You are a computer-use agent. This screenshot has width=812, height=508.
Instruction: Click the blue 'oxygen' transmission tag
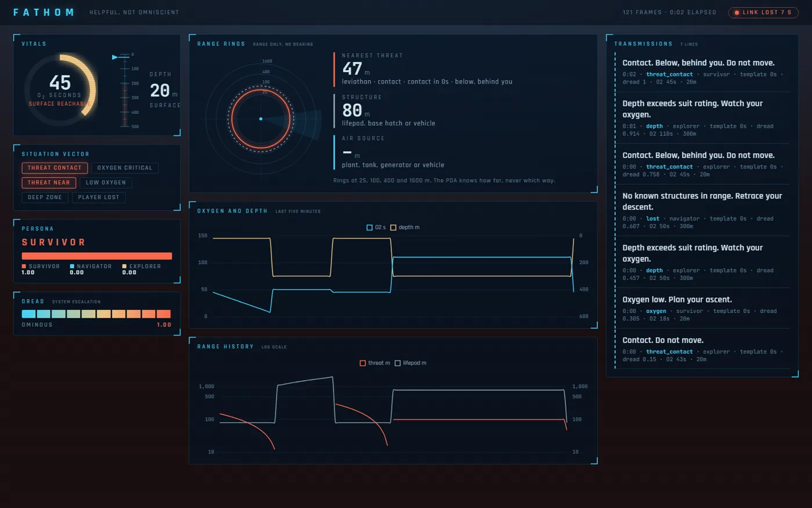point(656,311)
